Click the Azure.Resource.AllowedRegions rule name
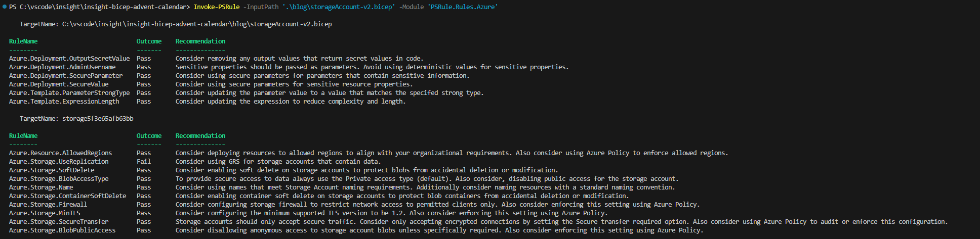Image resolution: width=980 pixels, height=239 pixels. pos(61,153)
